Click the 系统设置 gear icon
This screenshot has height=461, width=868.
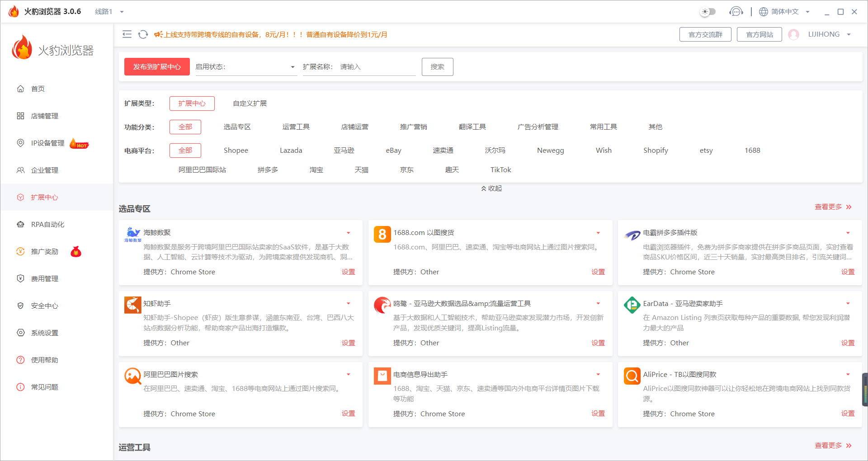pyautogui.click(x=20, y=333)
